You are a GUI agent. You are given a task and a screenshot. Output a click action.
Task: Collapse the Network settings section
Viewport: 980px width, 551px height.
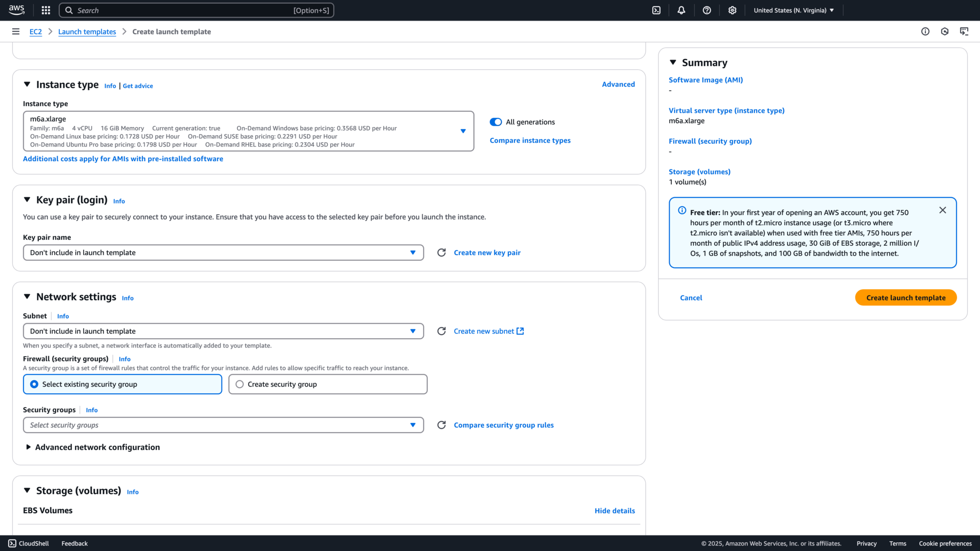tap(27, 297)
